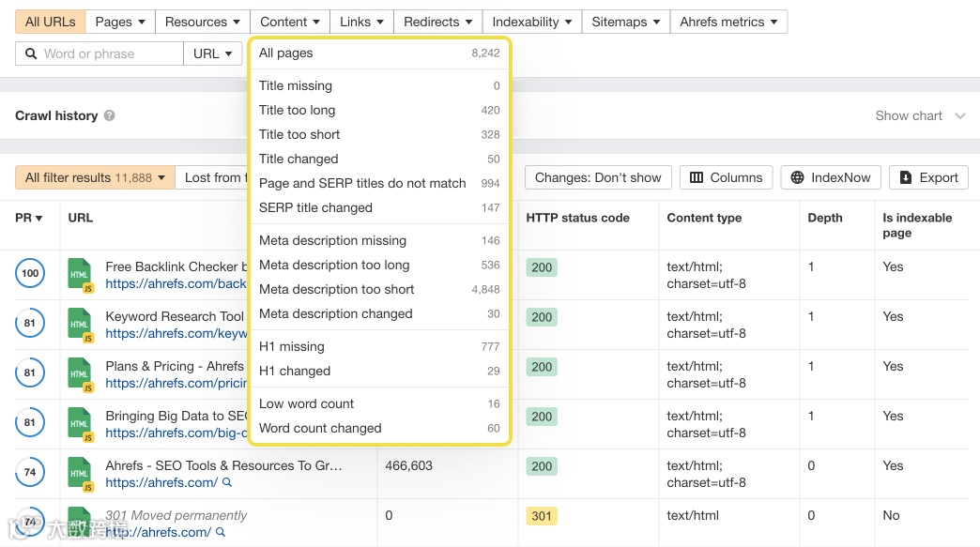This screenshot has width=980, height=547.
Task: Click the HTML file icon for Free Backlink Checker
Action: pos(81,275)
